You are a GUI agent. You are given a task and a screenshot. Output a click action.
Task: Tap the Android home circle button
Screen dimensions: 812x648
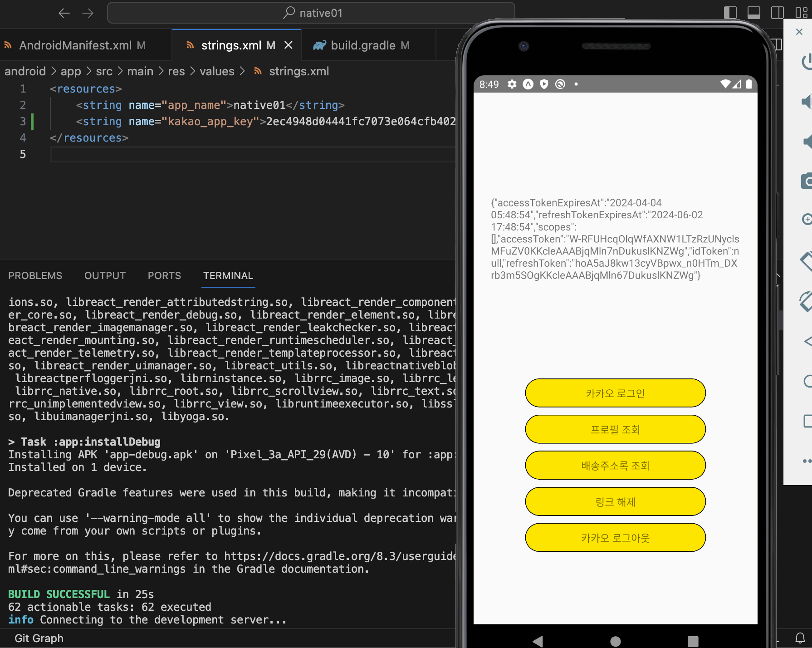point(616,641)
